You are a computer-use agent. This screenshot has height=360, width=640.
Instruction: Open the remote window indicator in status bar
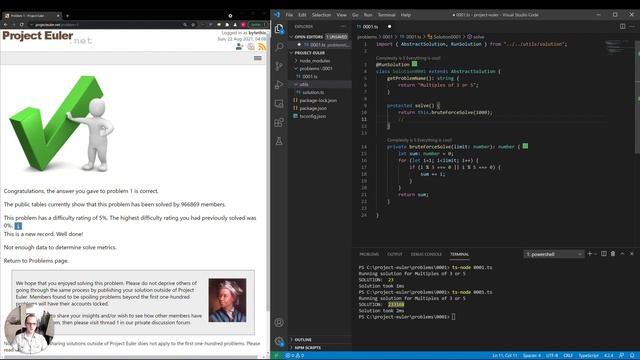(x=276, y=356)
